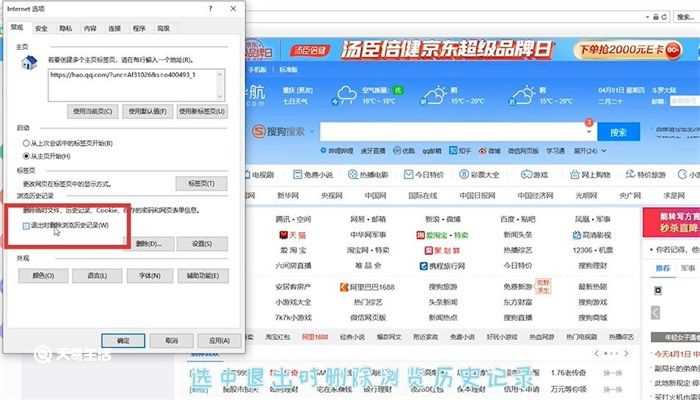Image resolution: width=700 pixels, height=400 pixels.
Task: Open the Sogou search engine selector dropdown
Action: click(312, 132)
